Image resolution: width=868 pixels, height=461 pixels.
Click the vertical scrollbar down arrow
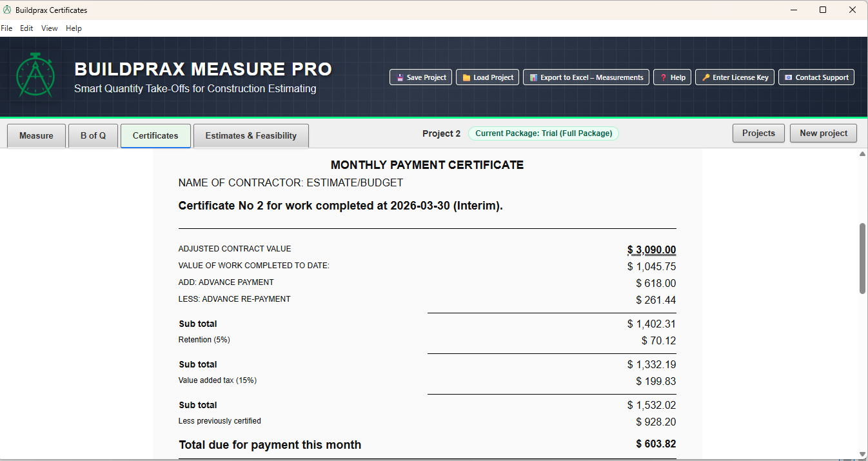coord(862,455)
